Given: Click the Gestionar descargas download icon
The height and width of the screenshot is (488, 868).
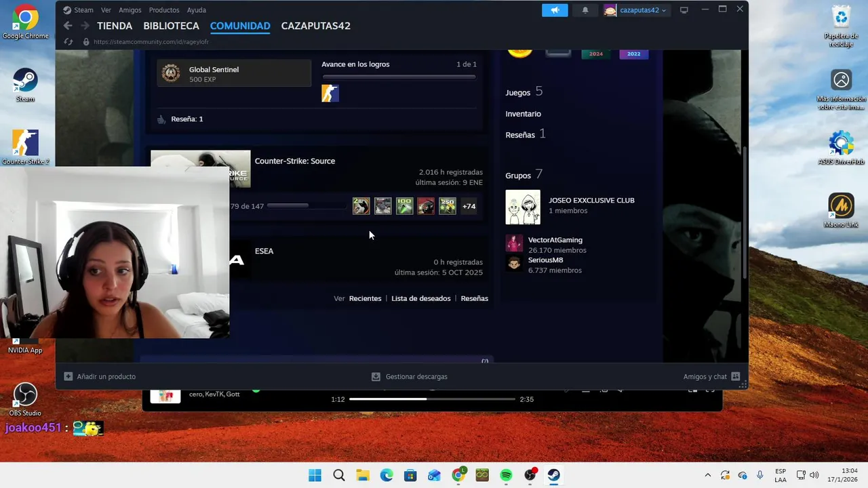Looking at the screenshot, I should (x=376, y=376).
